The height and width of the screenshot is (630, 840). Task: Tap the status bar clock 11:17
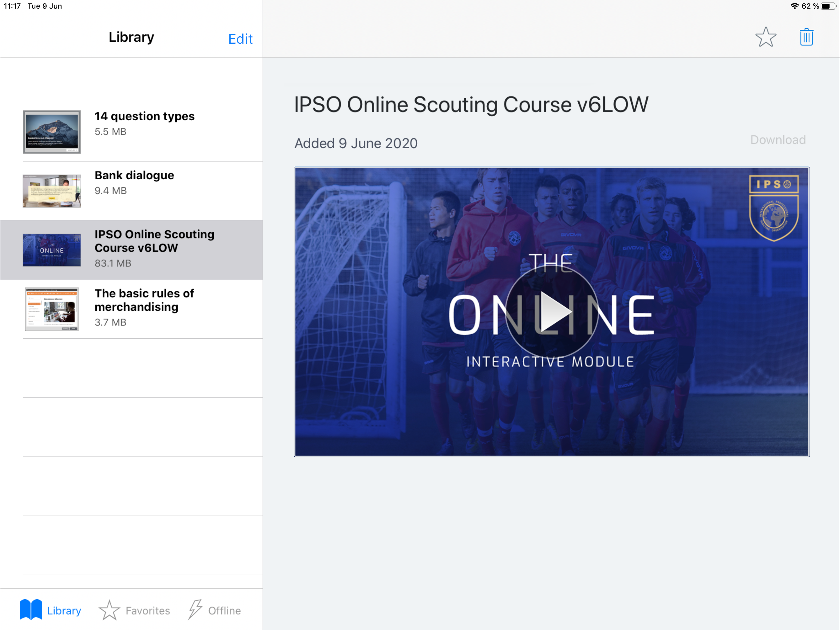(x=12, y=6)
